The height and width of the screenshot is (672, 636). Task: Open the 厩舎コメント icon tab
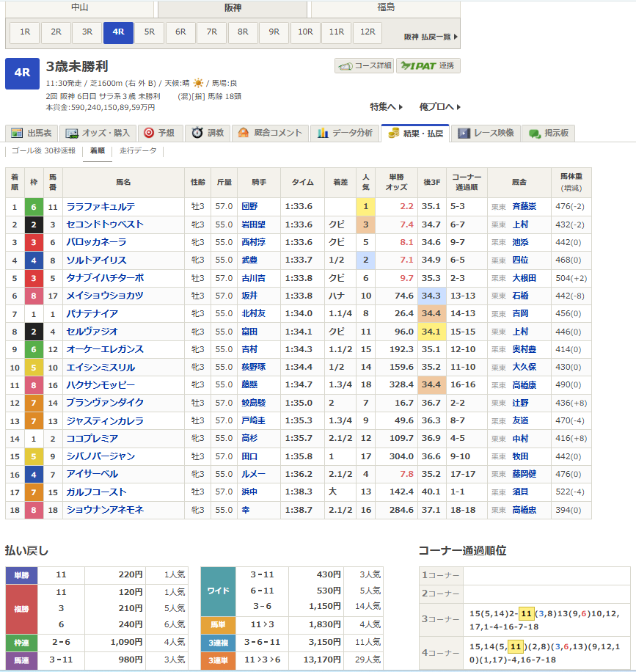click(244, 134)
